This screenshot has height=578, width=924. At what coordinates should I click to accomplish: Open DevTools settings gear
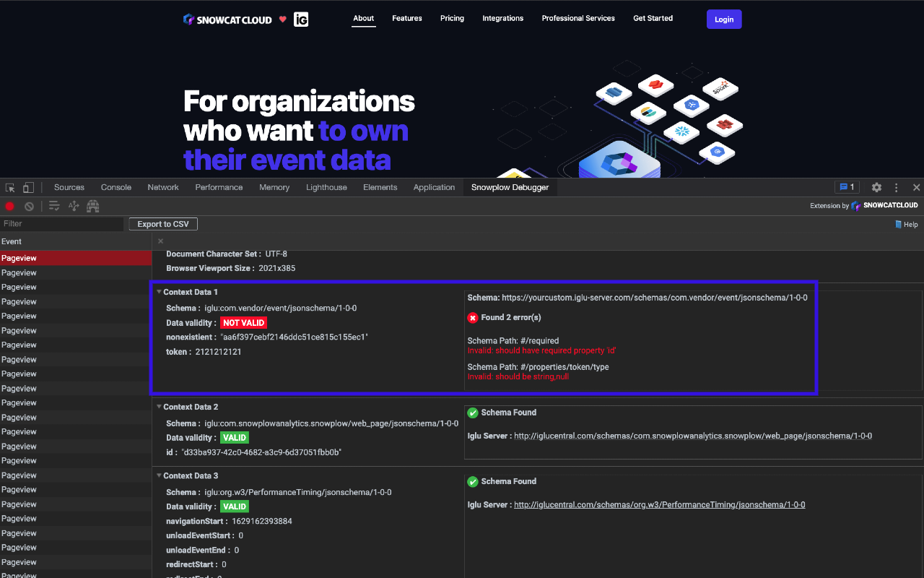pos(876,187)
